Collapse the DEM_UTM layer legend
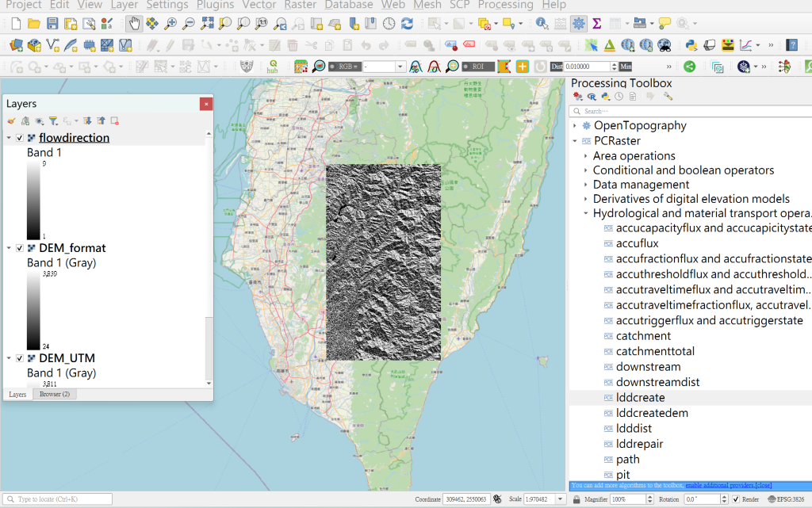Screen dimensions: 812x508 (9, 358)
